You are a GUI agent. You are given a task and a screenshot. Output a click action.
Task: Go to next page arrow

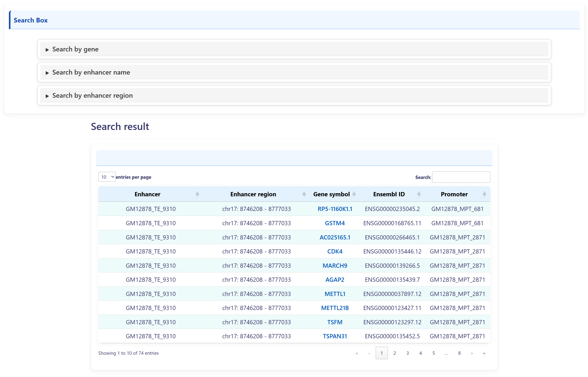[471, 353]
